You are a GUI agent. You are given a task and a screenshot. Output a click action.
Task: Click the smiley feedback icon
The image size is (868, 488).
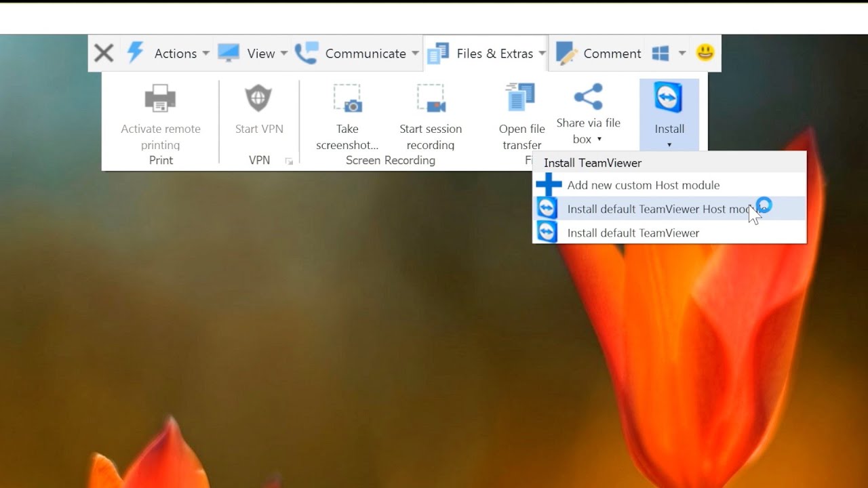pos(705,52)
